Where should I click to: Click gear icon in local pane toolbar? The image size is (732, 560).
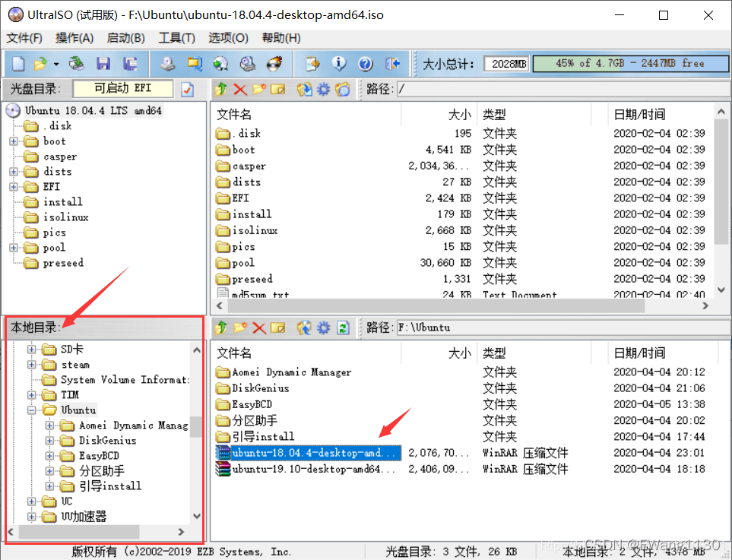click(x=324, y=327)
